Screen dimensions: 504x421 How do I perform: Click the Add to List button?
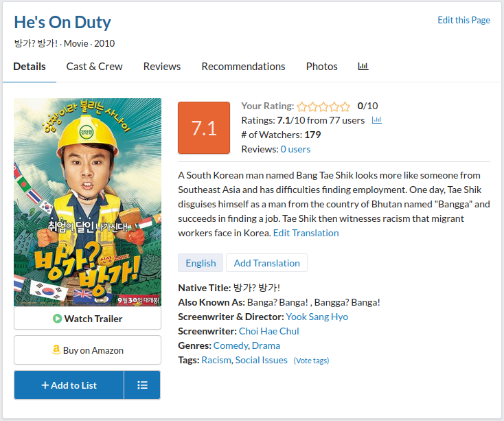coord(69,385)
